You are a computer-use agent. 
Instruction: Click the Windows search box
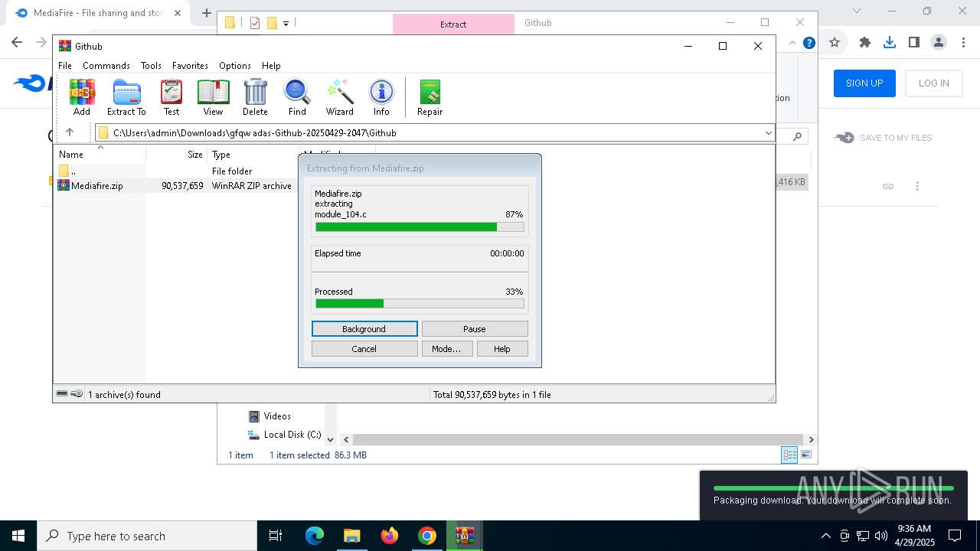147,536
